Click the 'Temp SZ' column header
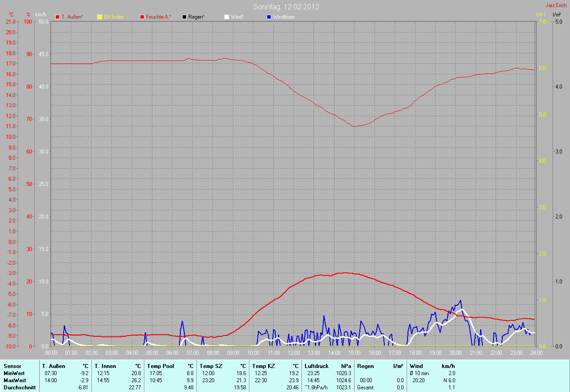The image size is (570, 392). (x=211, y=366)
